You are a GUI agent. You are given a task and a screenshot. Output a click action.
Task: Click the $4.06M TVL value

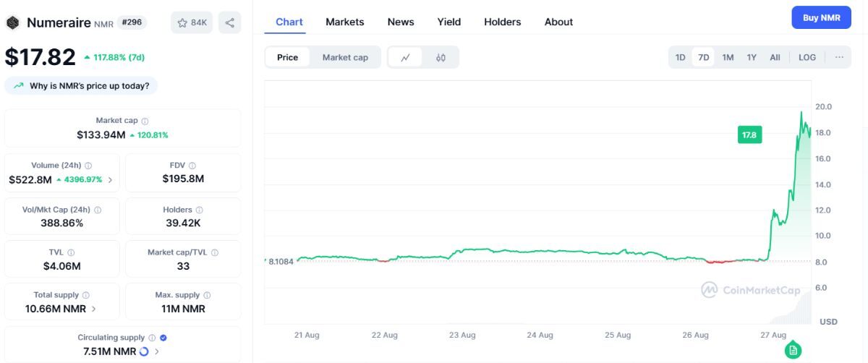pos(61,266)
